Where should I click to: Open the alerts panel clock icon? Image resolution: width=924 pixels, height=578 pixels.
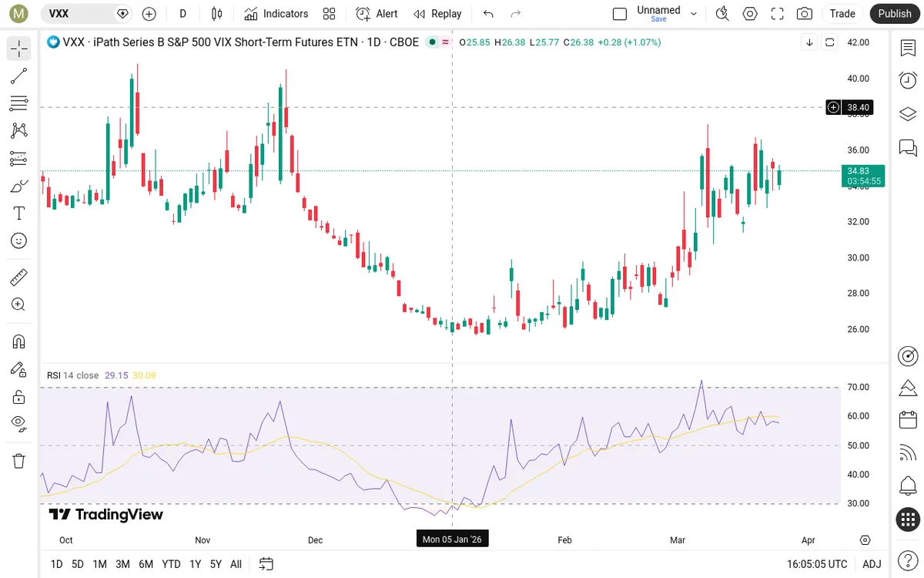[x=908, y=80]
